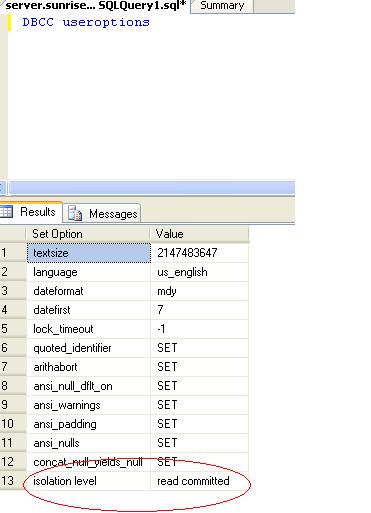
Task: Click the horizontal scrollbar under the query editor
Action: [x=151, y=188]
